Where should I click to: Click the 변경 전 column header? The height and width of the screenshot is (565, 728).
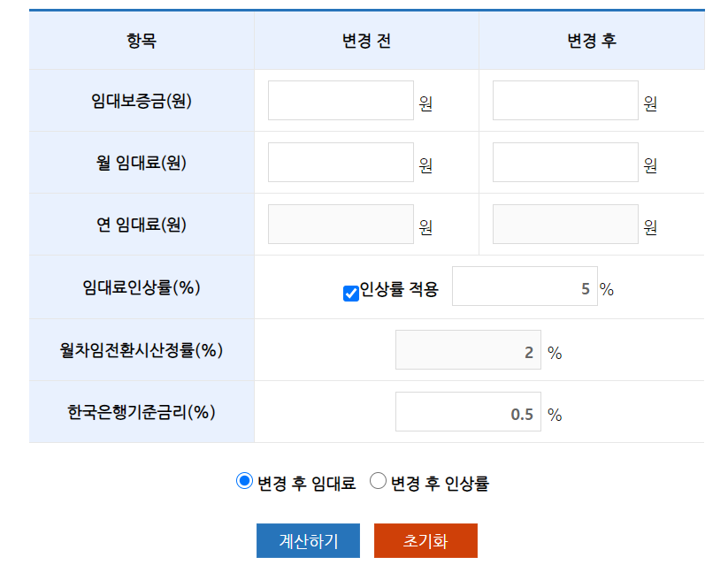[367, 41]
